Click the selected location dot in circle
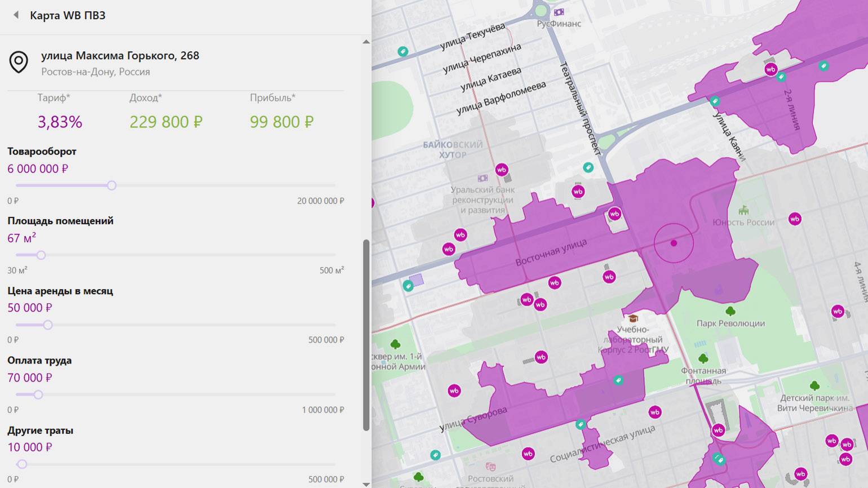 (674, 243)
